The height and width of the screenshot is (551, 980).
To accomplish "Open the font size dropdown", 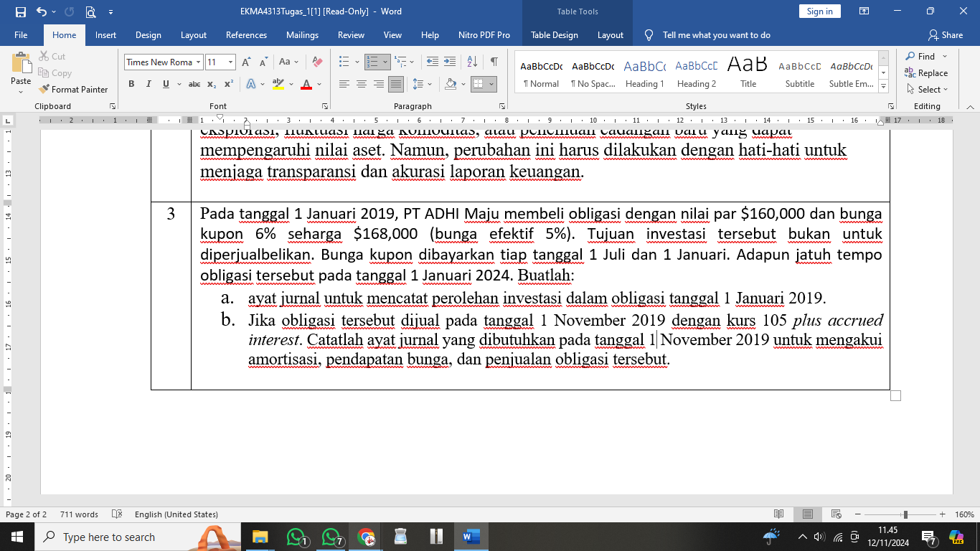I will point(230,62).
